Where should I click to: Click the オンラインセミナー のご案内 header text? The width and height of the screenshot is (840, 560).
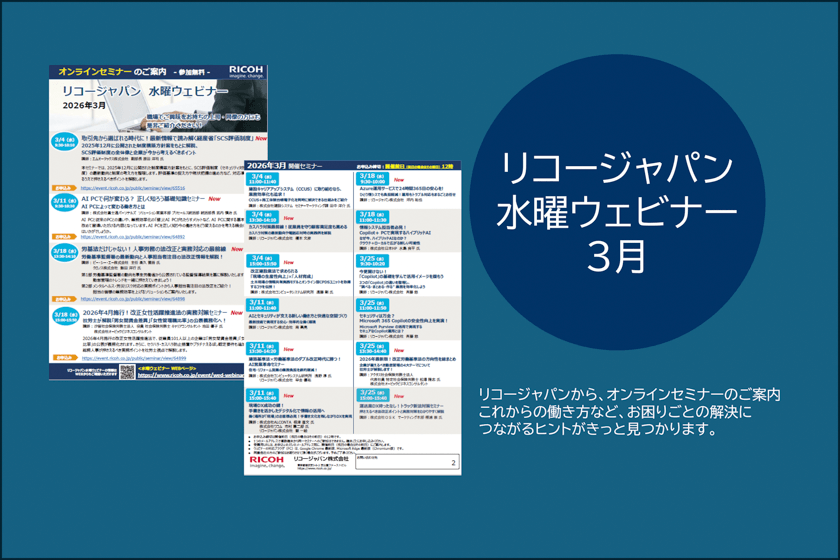[x=112, y=71]
